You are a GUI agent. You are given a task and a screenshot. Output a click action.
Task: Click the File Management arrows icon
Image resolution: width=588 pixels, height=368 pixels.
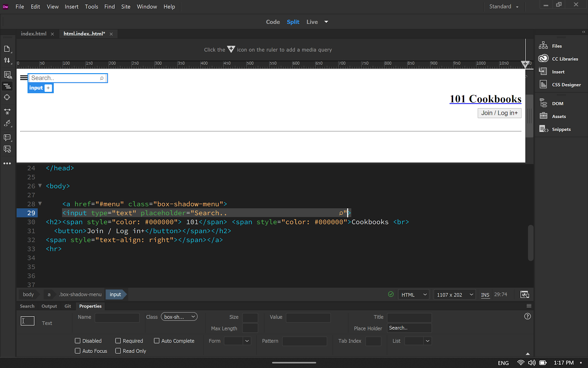(x=7, y=60)
